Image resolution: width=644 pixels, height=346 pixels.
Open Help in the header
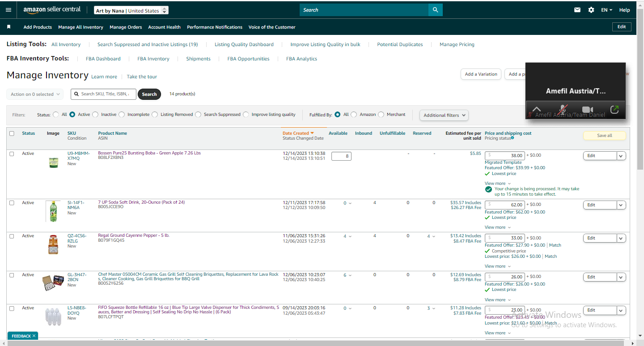coord(625,10)
